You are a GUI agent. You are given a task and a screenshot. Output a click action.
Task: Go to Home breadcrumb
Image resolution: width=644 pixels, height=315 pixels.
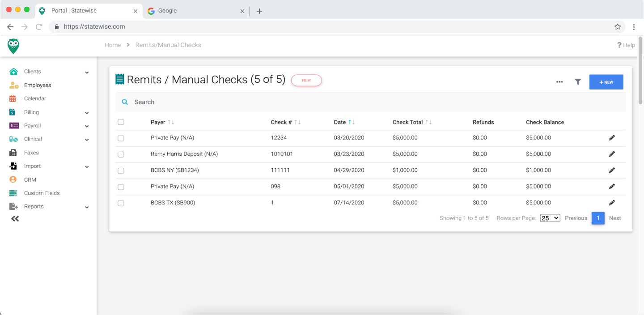(113, 45)
